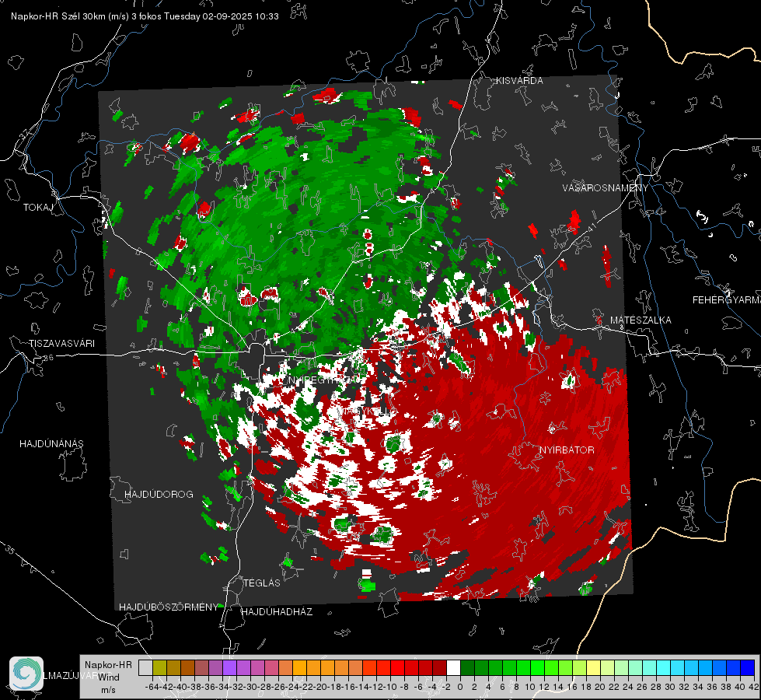This screenshot has height=700, width=761.
Task: Click the Napkor-HR legend title
Action: pos(108,664)
